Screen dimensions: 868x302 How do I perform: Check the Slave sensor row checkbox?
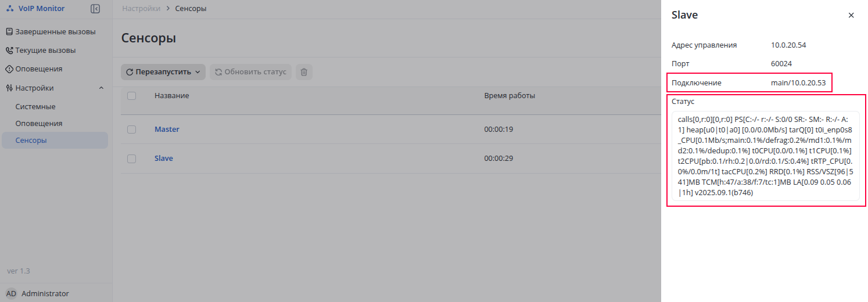pyautogui.click(x=131, y=159)
